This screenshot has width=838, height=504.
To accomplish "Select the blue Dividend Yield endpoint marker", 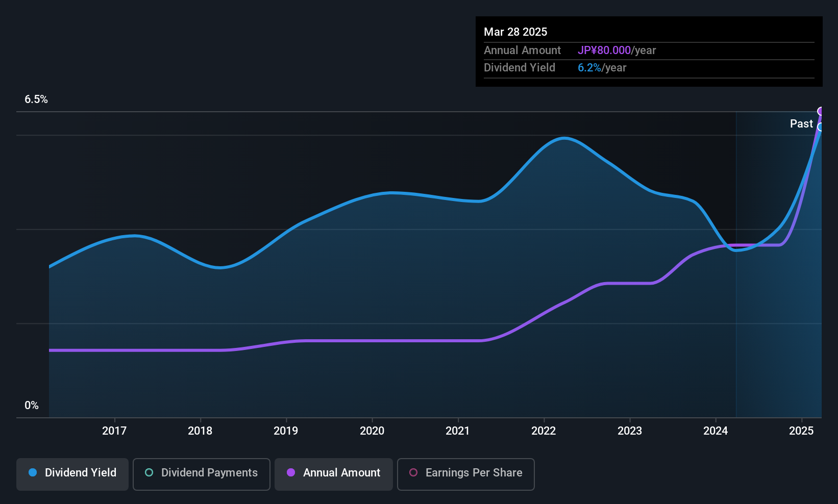I will (821, 127).
